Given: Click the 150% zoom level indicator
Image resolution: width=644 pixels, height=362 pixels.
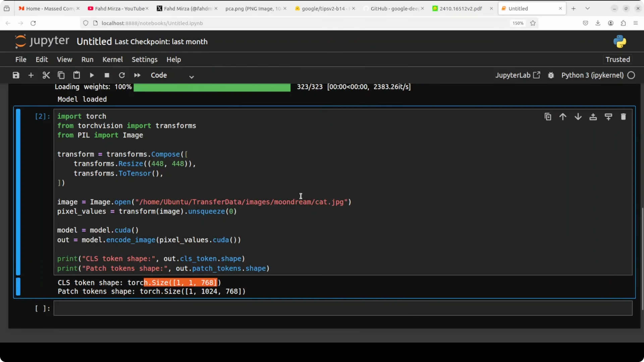Looking at the screenshot, I should tap(518, 23).
